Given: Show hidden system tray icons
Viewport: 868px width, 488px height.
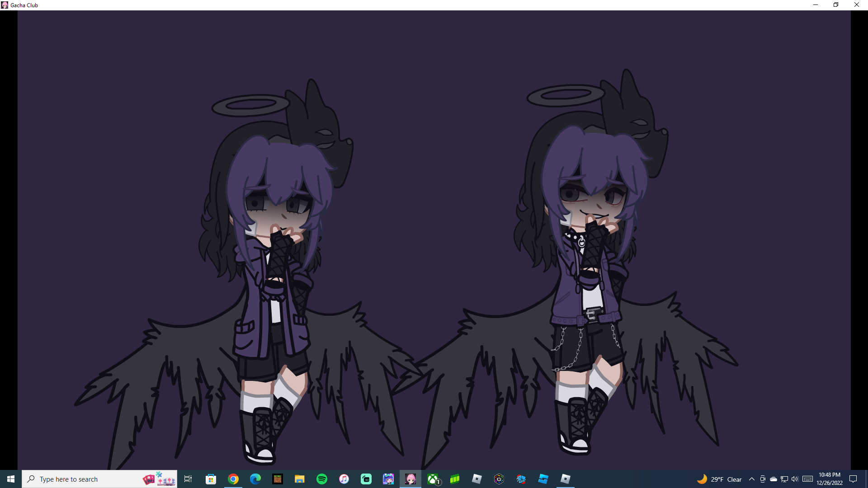Looking at the screenshot, I should pos(752,479).
